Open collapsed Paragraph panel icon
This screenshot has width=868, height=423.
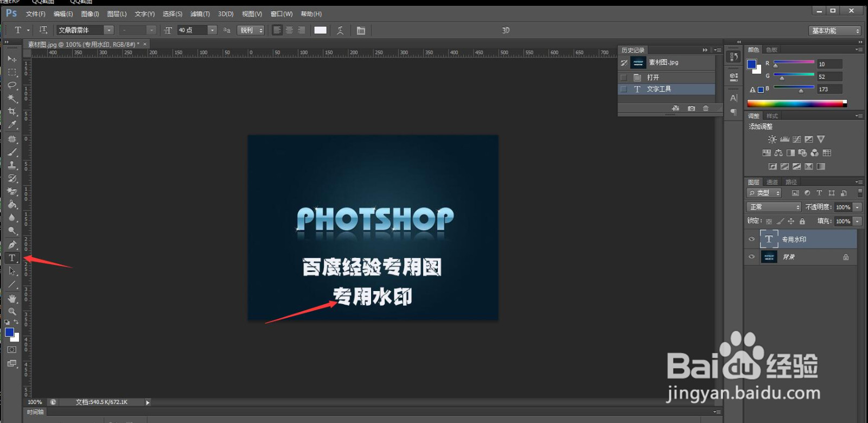click(x=733, y=112)
